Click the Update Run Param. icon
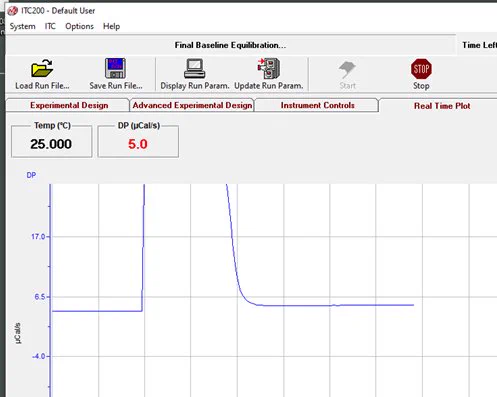 coord(268,68)
